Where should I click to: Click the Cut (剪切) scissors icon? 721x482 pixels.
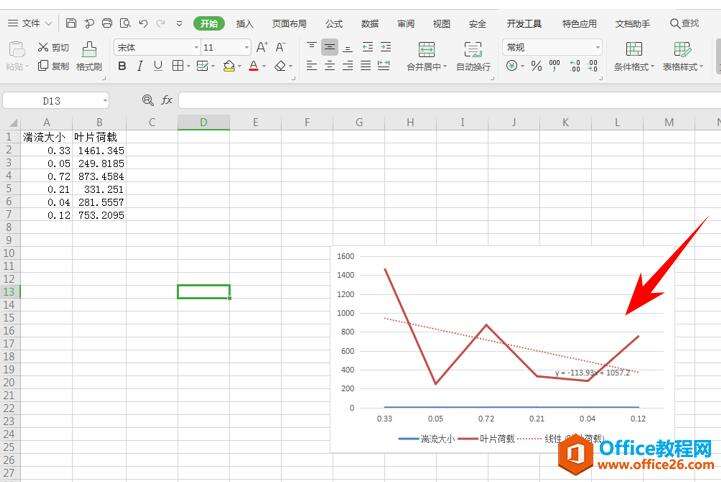pos(44,47)
